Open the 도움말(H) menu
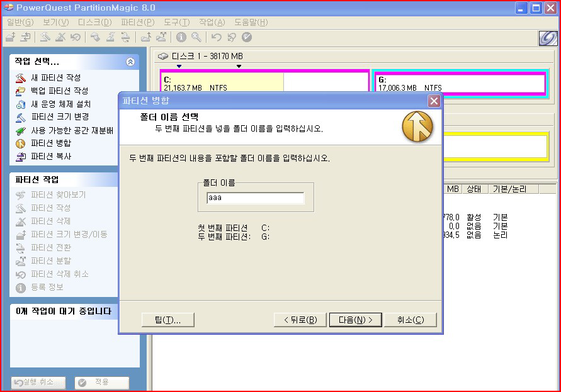 pyautogui.click(x=251, y=23)
